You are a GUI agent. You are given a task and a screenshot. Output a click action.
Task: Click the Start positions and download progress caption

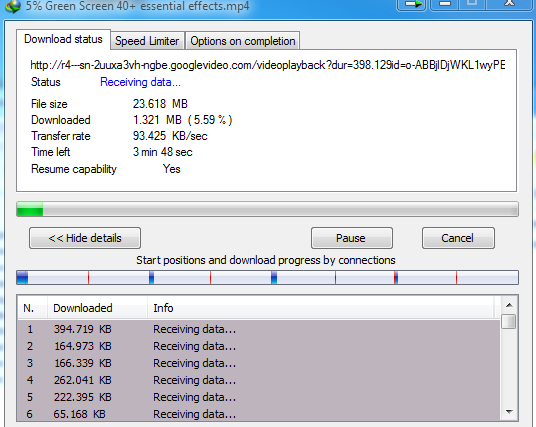click(266, 261)
